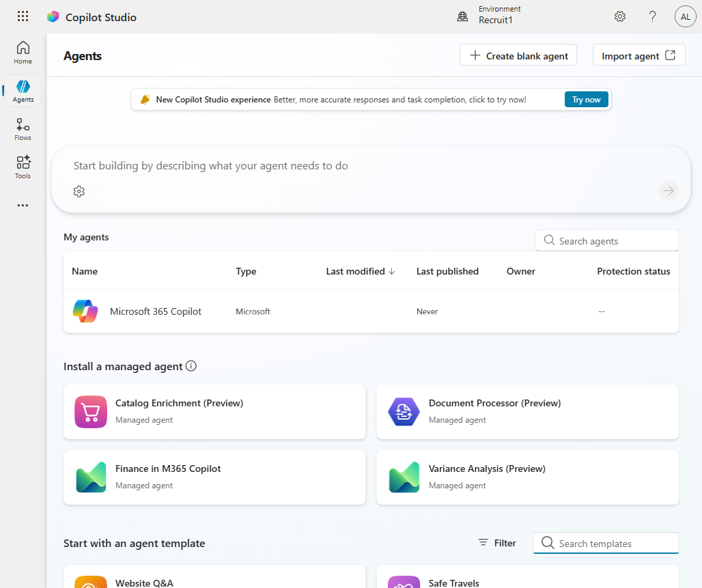
Task: Click the Website Q&A template icon
Action: pos(91,582)
